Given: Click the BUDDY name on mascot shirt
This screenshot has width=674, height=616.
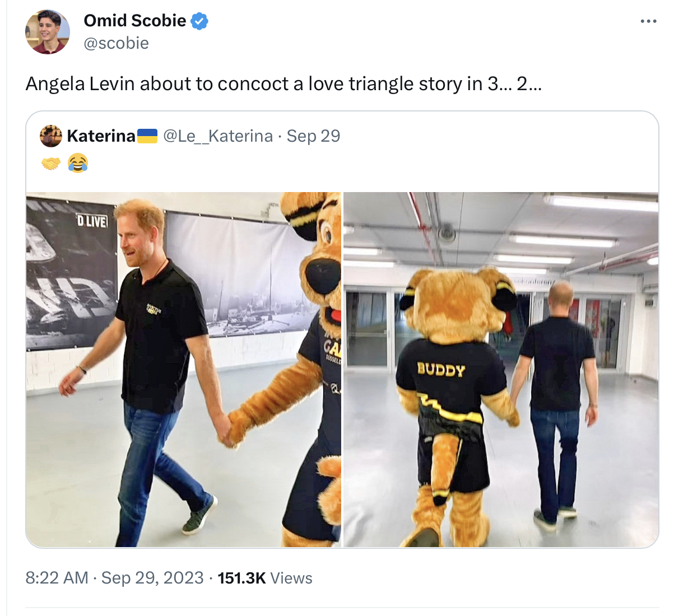Looking at the screenshot, I should tap(441, 370).
